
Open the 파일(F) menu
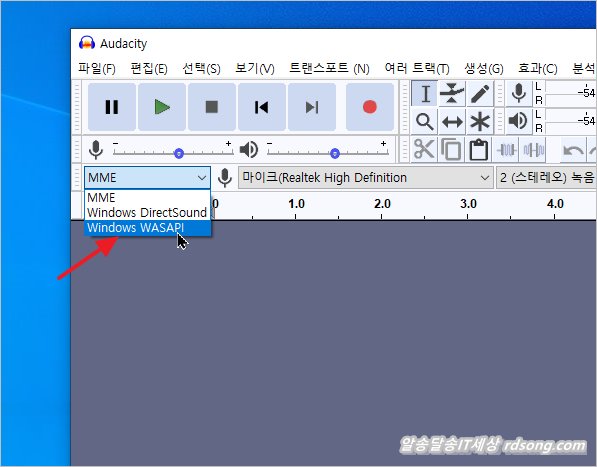click(97, 69)
